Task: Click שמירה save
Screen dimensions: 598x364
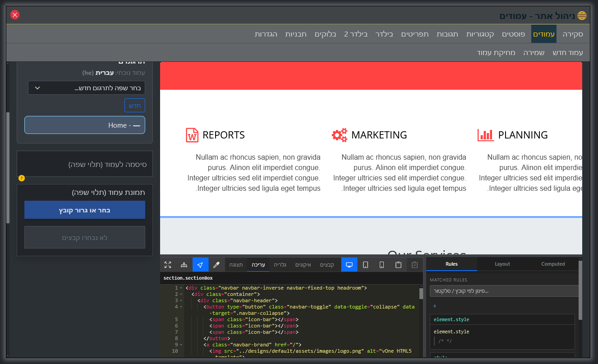Action: click(534, 53)
